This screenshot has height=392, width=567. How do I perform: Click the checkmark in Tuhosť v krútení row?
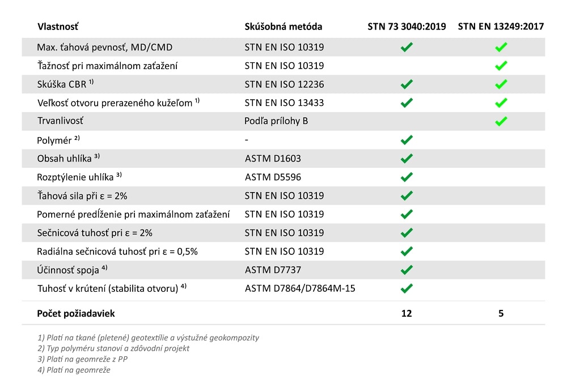coord(407,288)
